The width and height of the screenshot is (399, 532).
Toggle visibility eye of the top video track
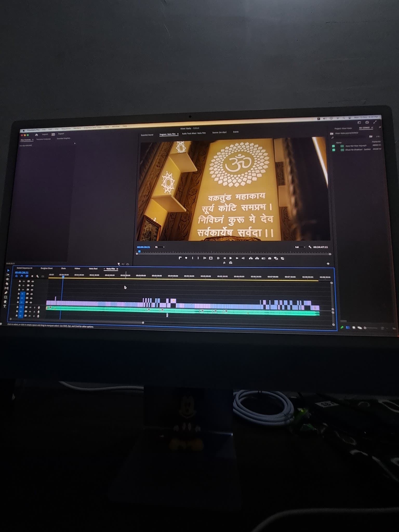[x=32, y=281]
